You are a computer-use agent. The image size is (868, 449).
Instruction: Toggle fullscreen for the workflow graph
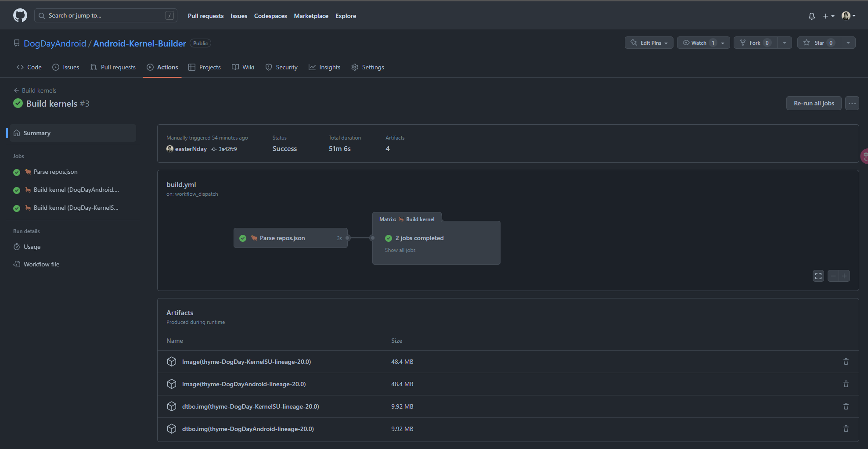(x=818, y=276)
